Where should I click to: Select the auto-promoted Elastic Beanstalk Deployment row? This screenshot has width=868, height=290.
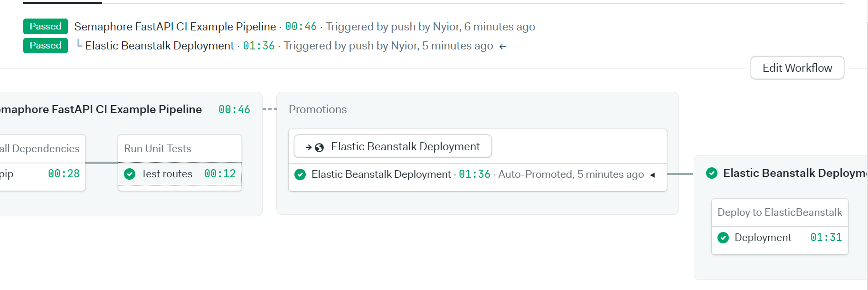(x=381, y=174)
